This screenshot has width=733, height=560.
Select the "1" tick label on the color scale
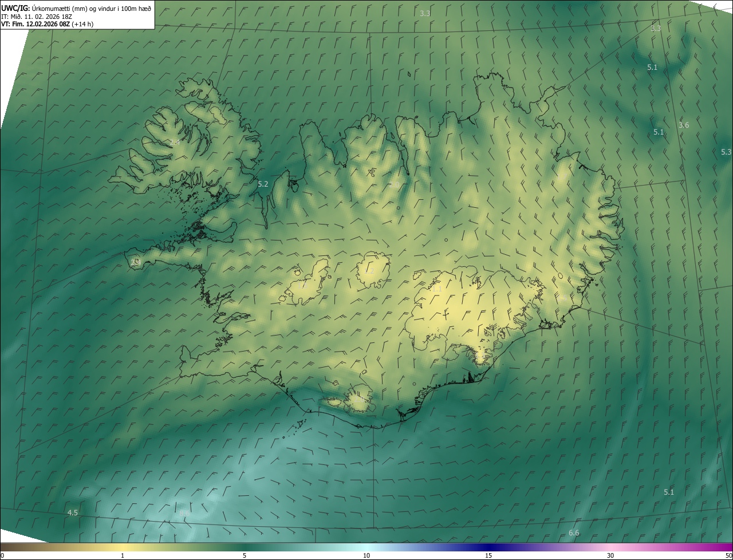123,555
